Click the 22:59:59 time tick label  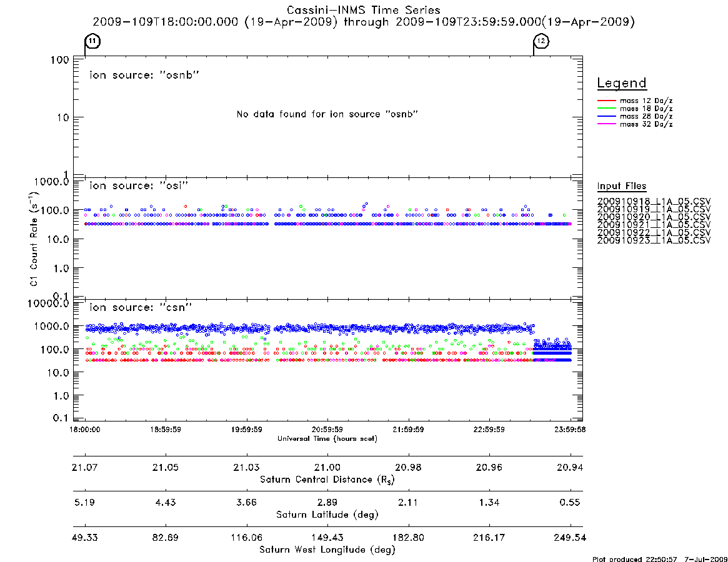coord(489,430)
